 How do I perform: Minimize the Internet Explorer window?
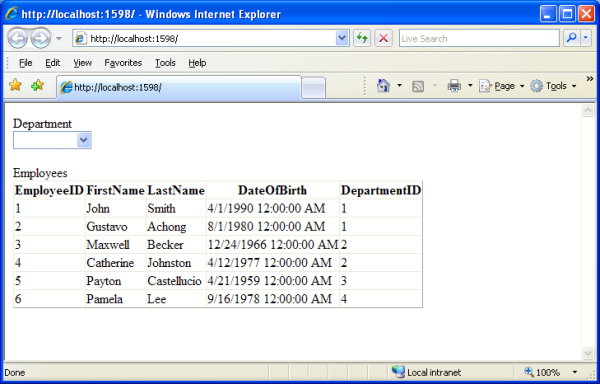(548, 14)
